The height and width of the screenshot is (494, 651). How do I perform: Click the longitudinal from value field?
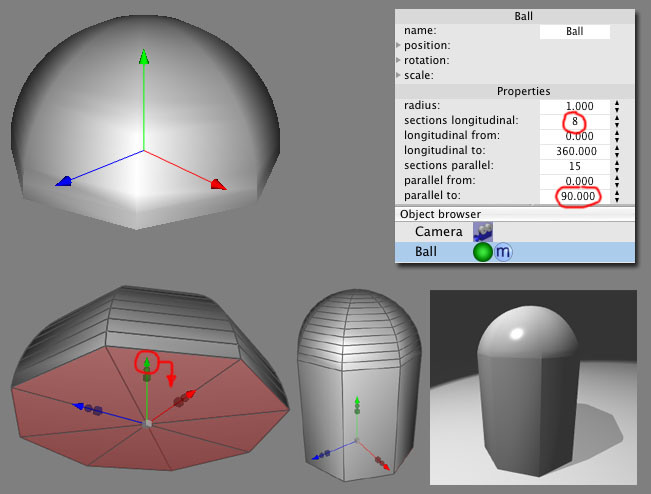(575, 136)
